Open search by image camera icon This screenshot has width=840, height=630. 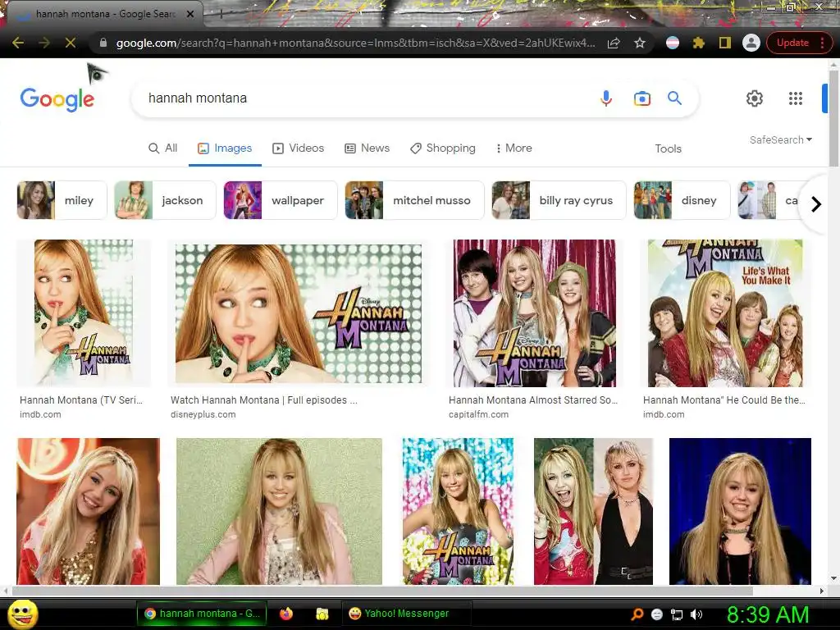(x=641, y=98)
